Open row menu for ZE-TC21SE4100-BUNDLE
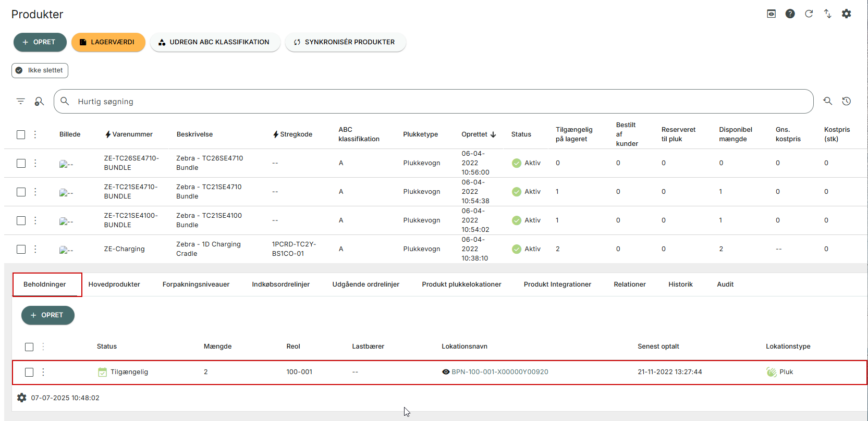Viewport: 868px width, 421px height. [35, 220]
